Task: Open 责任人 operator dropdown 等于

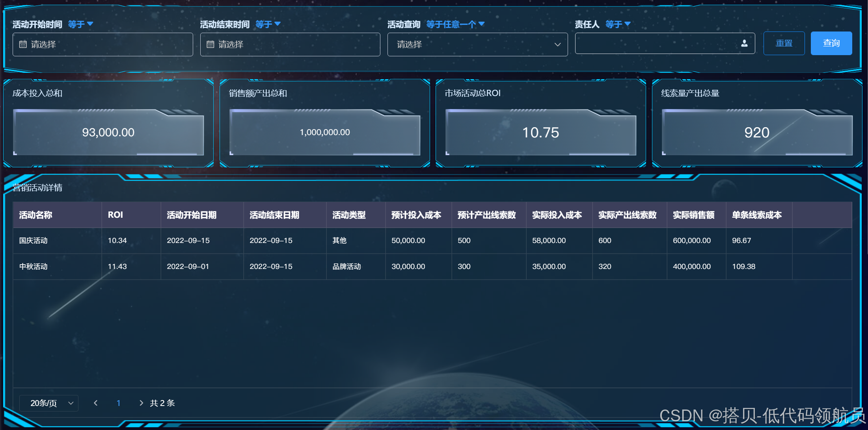Action: tap(618, 24)
